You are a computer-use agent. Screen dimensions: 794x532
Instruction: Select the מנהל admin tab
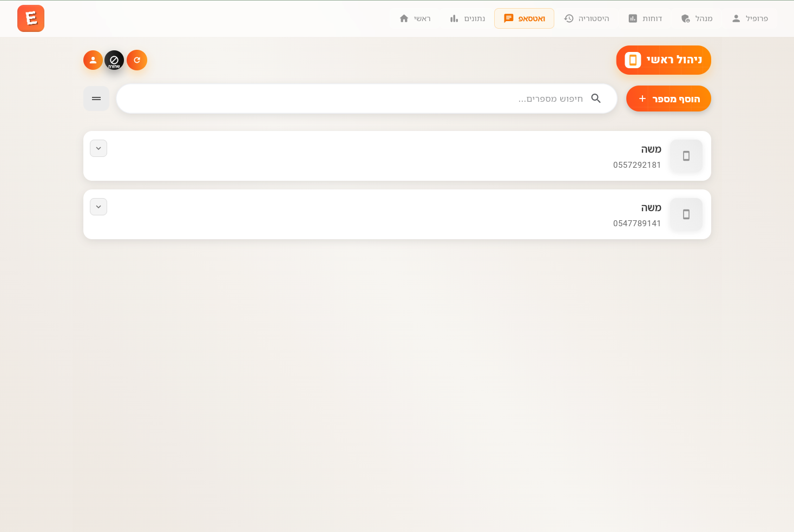(x=697, y=18)
